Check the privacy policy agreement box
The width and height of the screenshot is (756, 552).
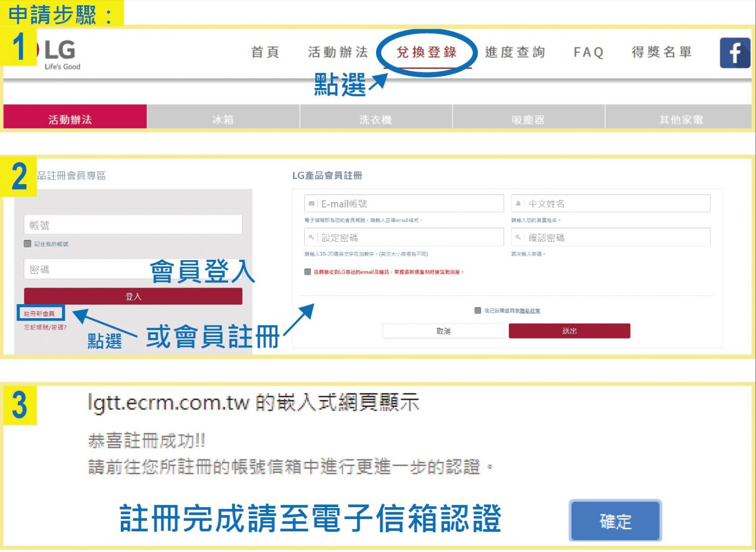pos(478,311)
